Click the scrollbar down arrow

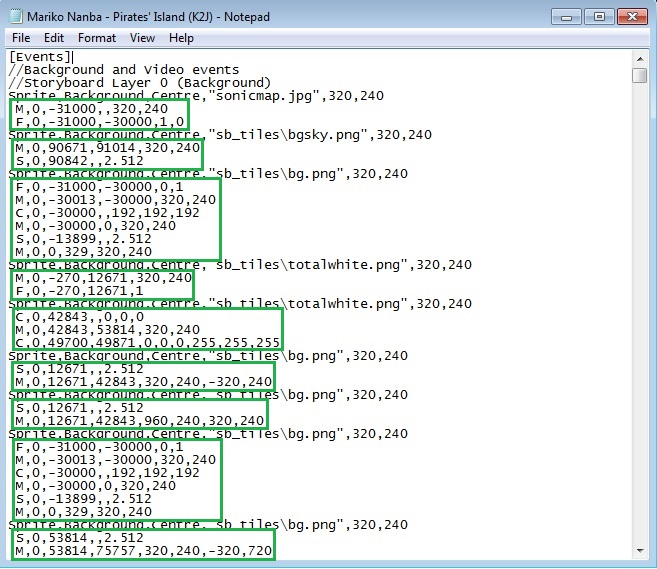[640, 551]
